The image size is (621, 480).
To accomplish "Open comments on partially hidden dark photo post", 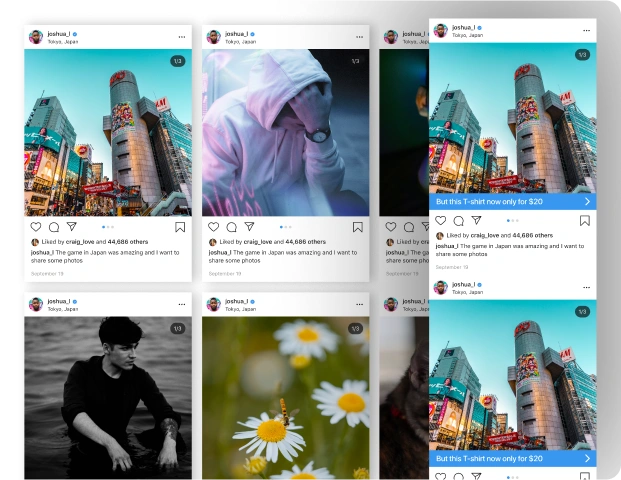I will pos(409,227).
